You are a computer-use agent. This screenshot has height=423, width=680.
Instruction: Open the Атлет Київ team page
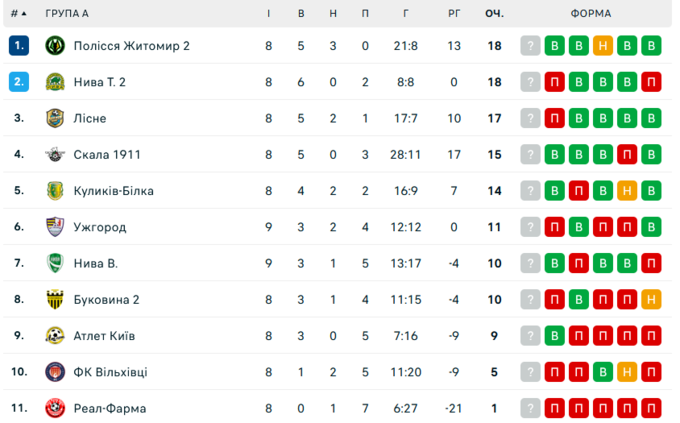point(104,336)
